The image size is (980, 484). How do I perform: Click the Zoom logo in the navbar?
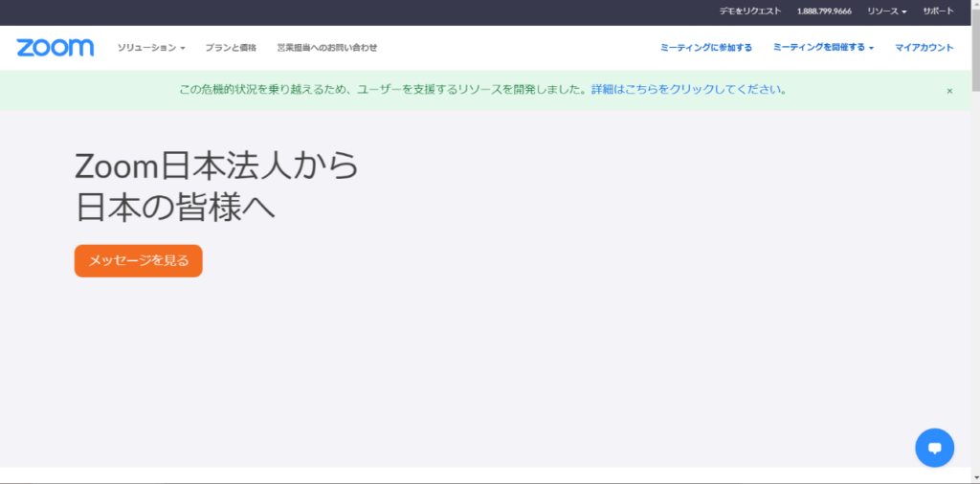(x=56, y=48)
